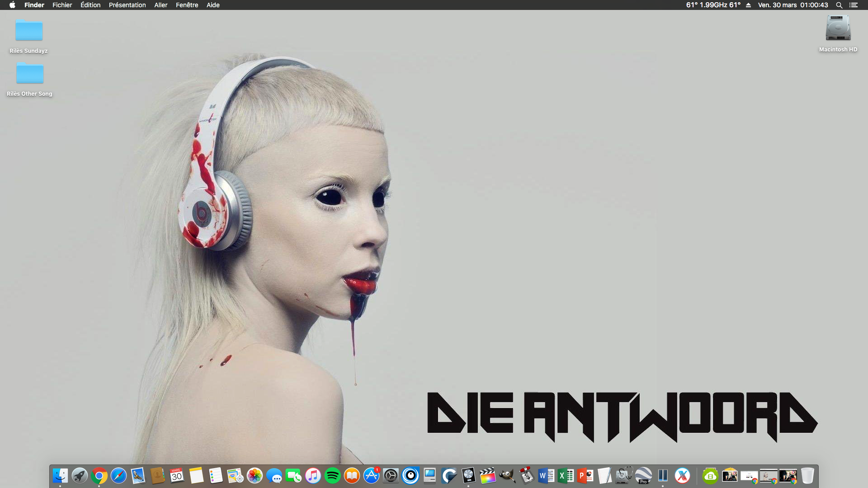
Task: Open blue double-bar app in dock
Action: click(x=663, y=475)
